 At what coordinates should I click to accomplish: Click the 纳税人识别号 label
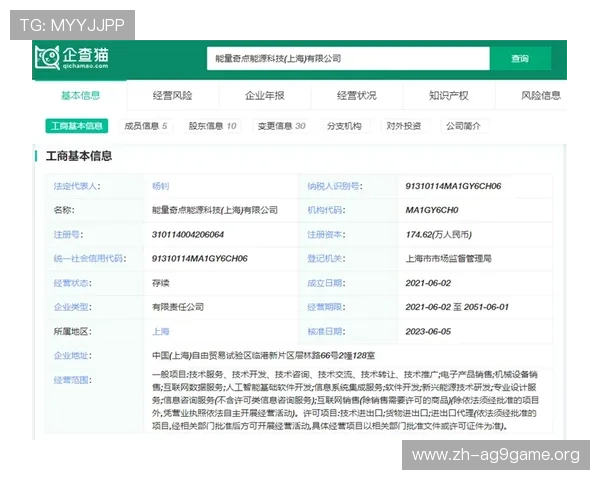(335, 186)
